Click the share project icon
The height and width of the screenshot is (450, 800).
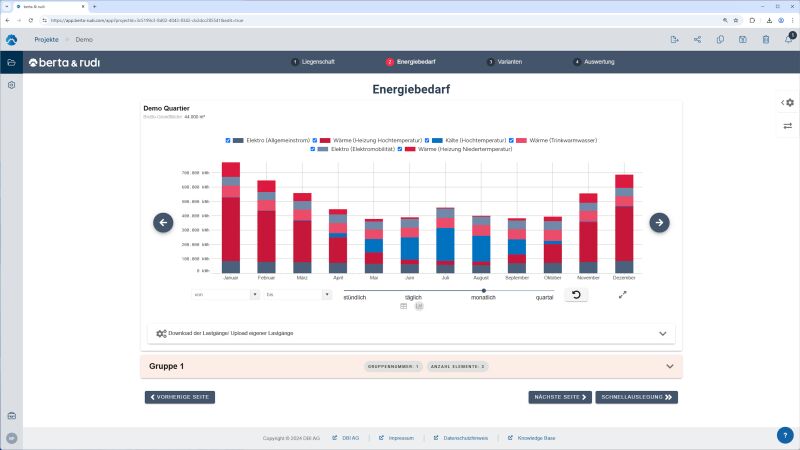pyautogui.click(x=697, y=40)
